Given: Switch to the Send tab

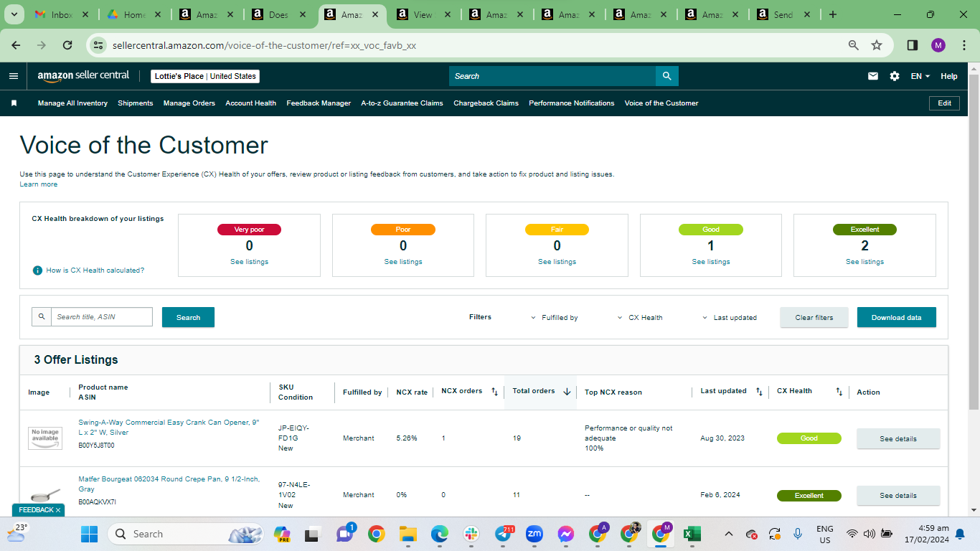Looking at the screenshot, I should point(783,14).
